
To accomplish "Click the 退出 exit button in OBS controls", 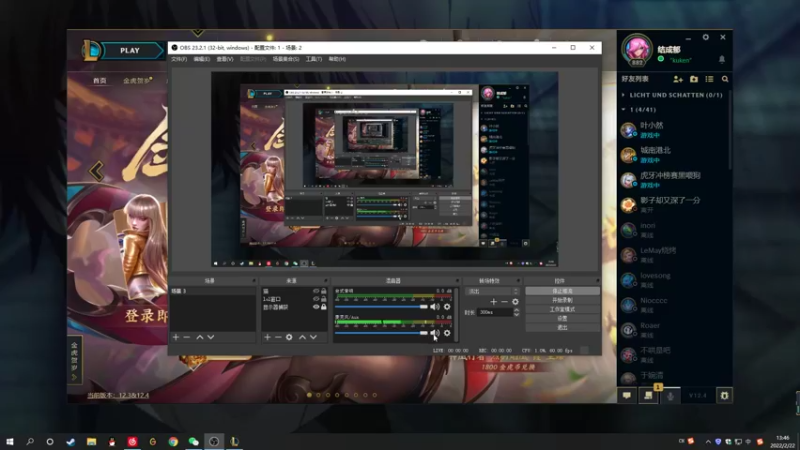I will point(562,328).
